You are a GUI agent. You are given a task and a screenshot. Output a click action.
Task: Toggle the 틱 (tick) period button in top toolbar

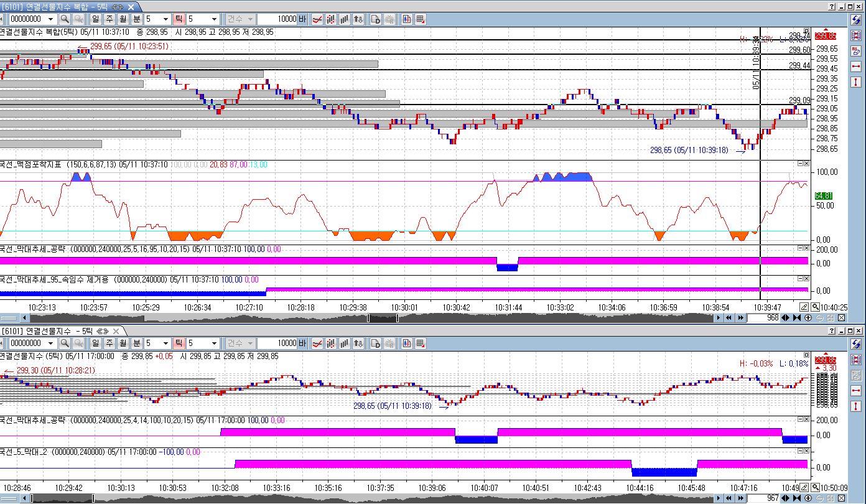[179, 19]
